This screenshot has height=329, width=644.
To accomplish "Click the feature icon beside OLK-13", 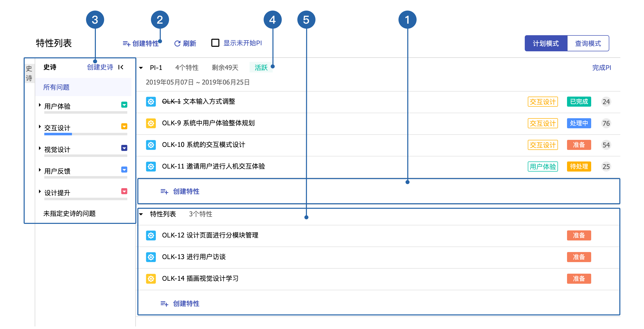I will tap(151, 257).
